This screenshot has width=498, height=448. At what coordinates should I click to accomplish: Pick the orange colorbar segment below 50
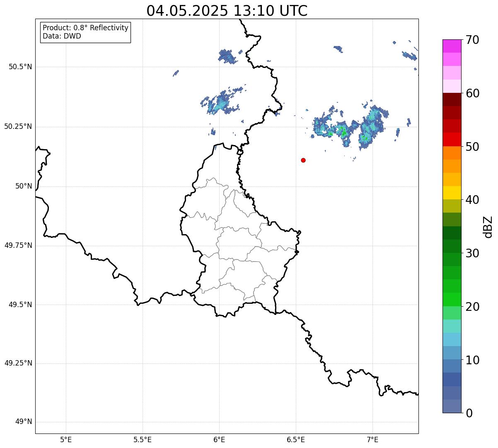pyautogui.click(x=452, y=153)
